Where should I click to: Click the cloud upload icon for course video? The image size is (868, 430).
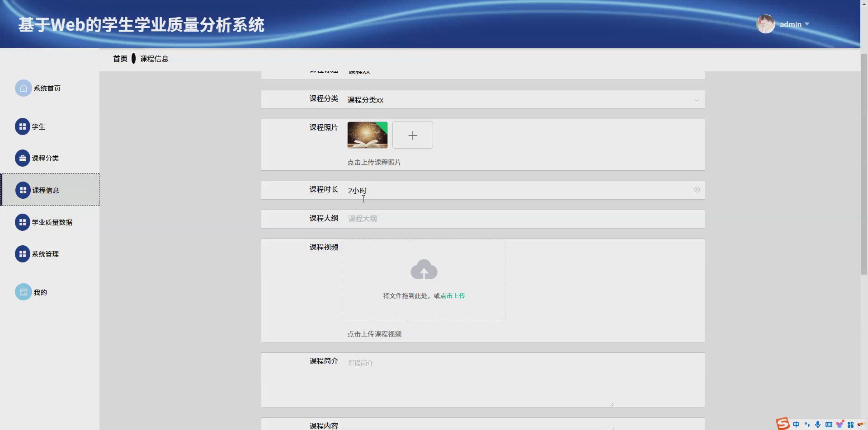point(424,269)
